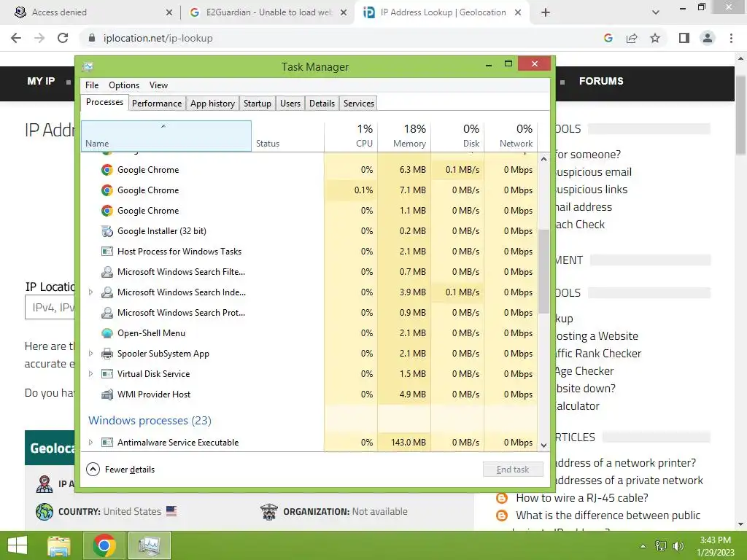Click Task Manager taskbar icon
747x560 pixels.
click(x=149, y=545)
